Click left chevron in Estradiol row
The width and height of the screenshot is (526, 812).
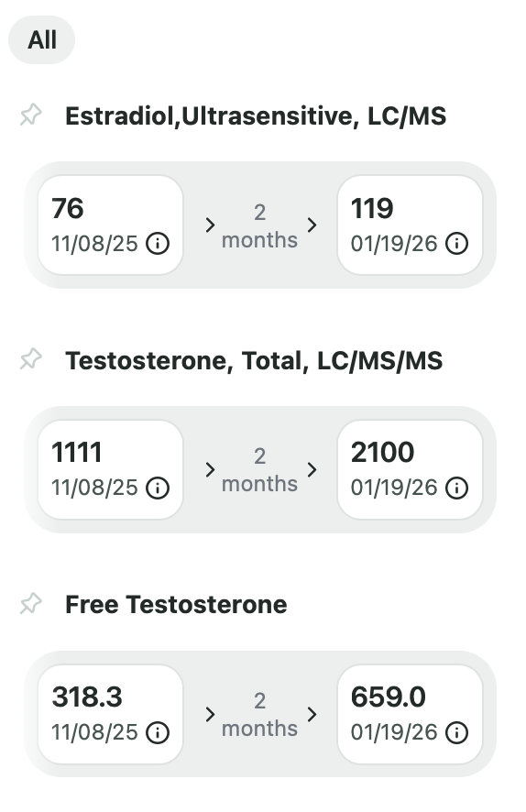(x=210, y=225)
